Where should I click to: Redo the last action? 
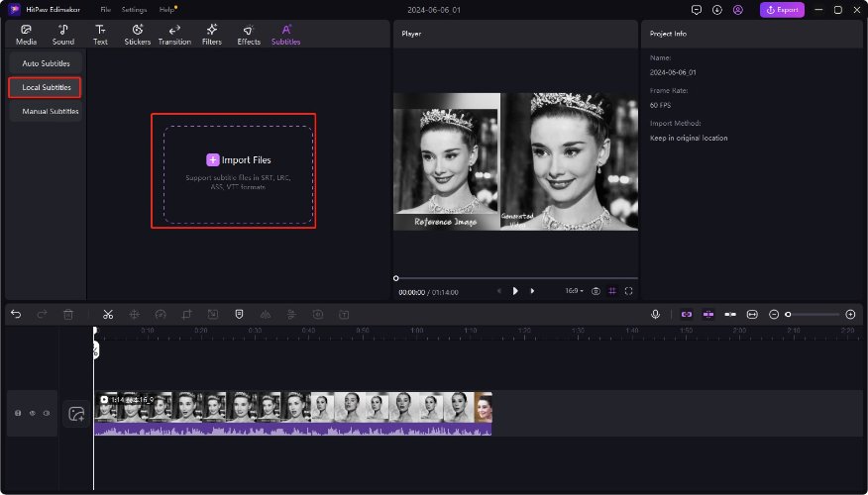42,314
